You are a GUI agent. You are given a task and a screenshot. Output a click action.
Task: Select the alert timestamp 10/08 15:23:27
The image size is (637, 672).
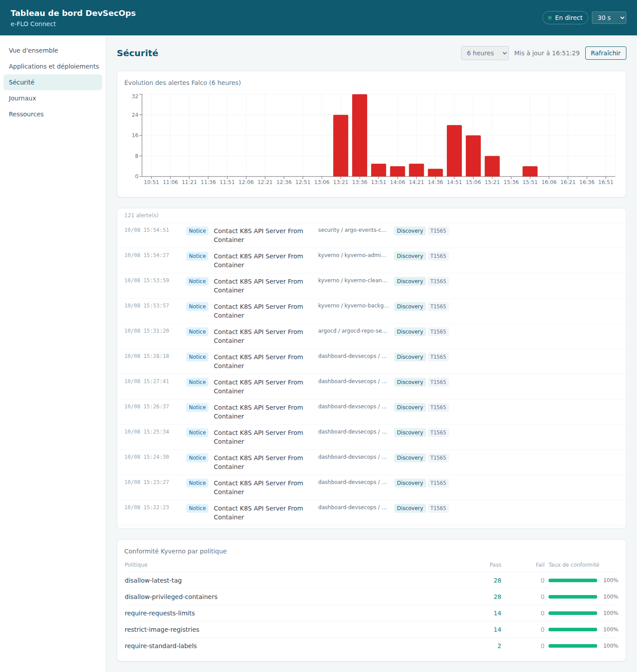[x=146, y=482]
